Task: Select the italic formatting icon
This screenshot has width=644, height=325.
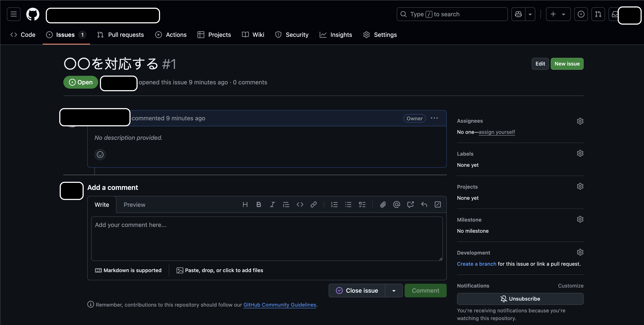Action: point(272,204)
